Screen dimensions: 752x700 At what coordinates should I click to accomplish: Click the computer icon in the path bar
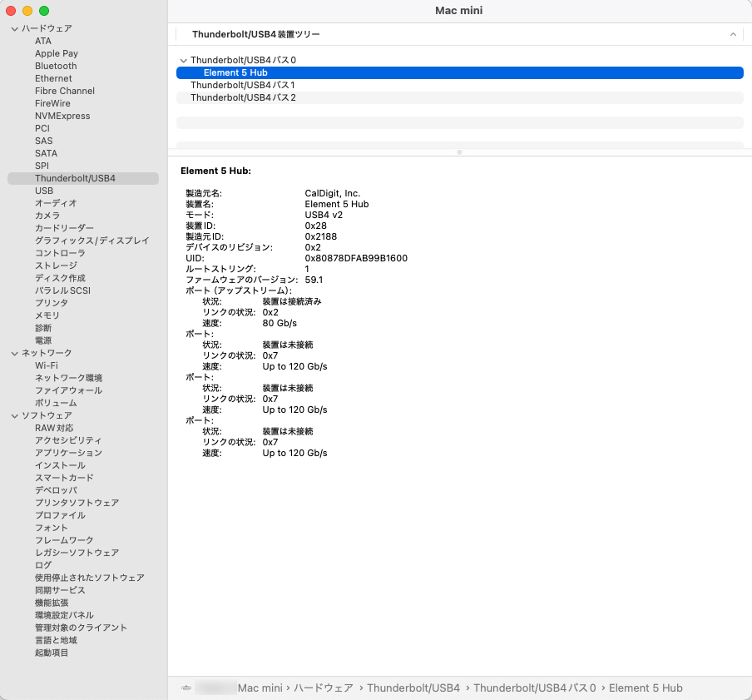tap(186, 688)
